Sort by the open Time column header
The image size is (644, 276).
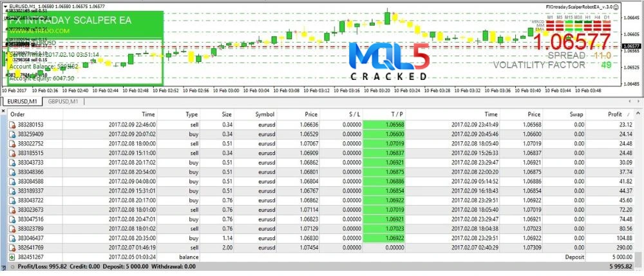[x=111, y=114]
